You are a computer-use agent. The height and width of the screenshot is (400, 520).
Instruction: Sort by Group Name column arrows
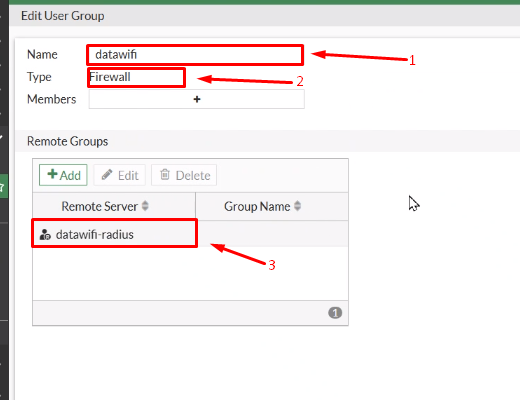(297, 206)
